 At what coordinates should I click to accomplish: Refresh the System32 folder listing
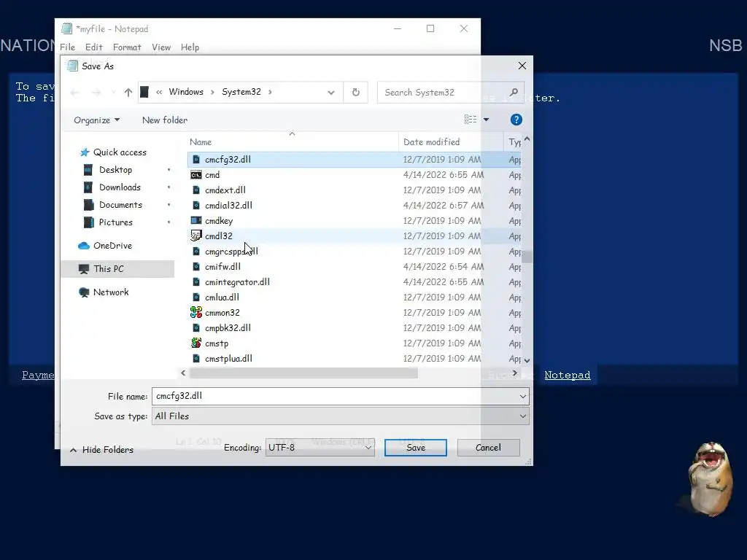(x=355, y=93)
